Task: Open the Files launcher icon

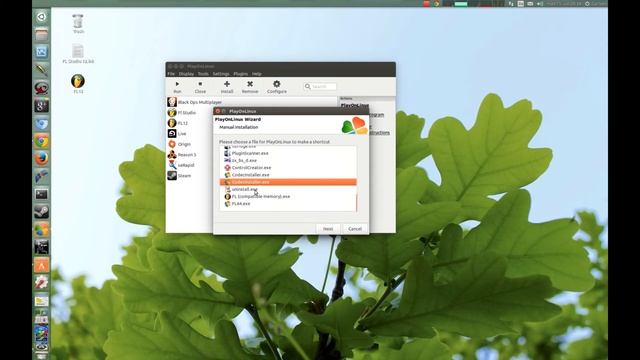Action: [x=41, y=34]
